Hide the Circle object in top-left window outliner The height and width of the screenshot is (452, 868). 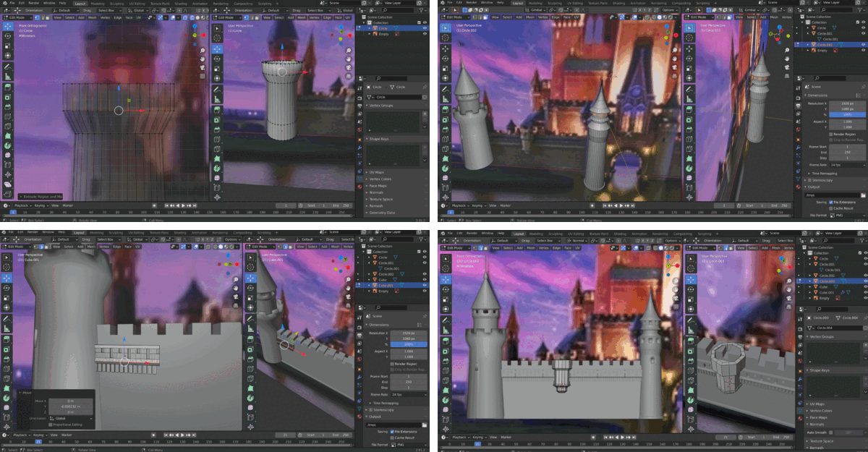pyautogui.click(x=425, y=27)
